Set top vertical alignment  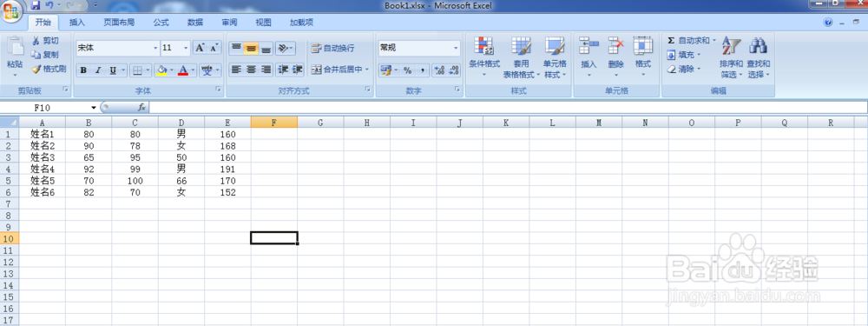tap(236, 48)
